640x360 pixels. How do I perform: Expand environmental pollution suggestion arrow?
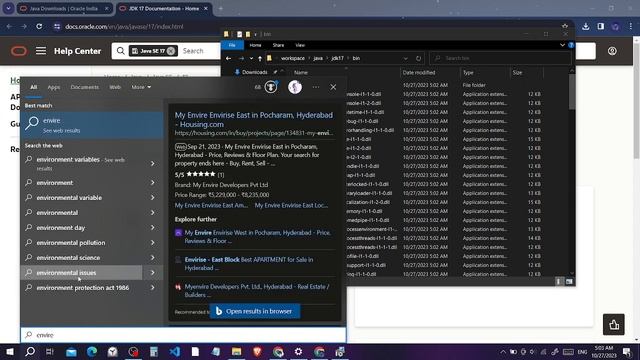click(152, 242)
